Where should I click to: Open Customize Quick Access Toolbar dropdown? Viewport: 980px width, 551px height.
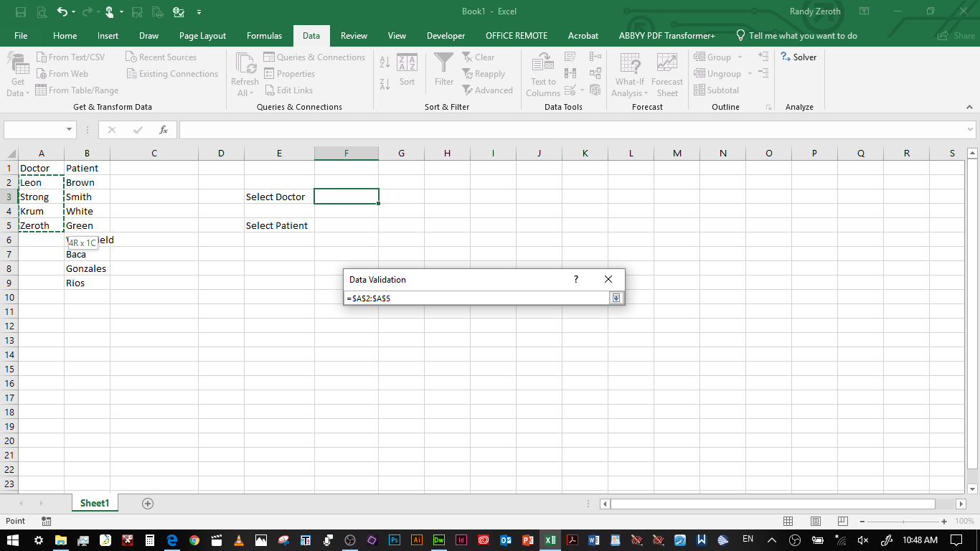point(199,12)
